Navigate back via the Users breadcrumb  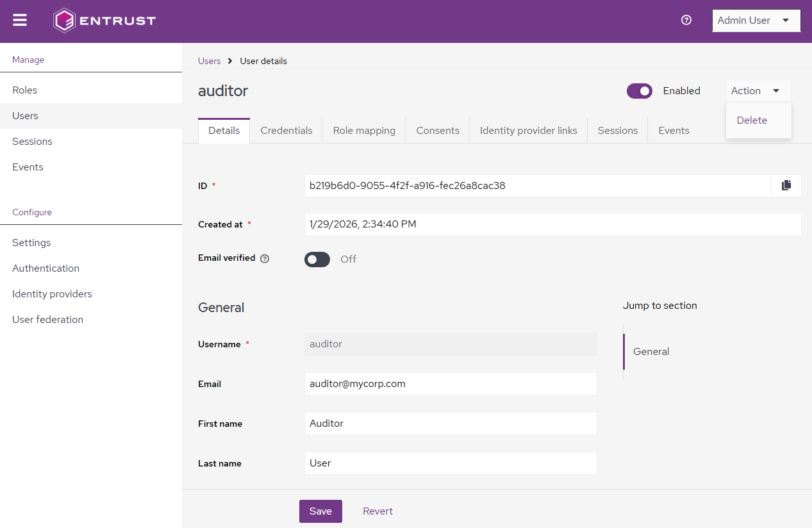209,61
